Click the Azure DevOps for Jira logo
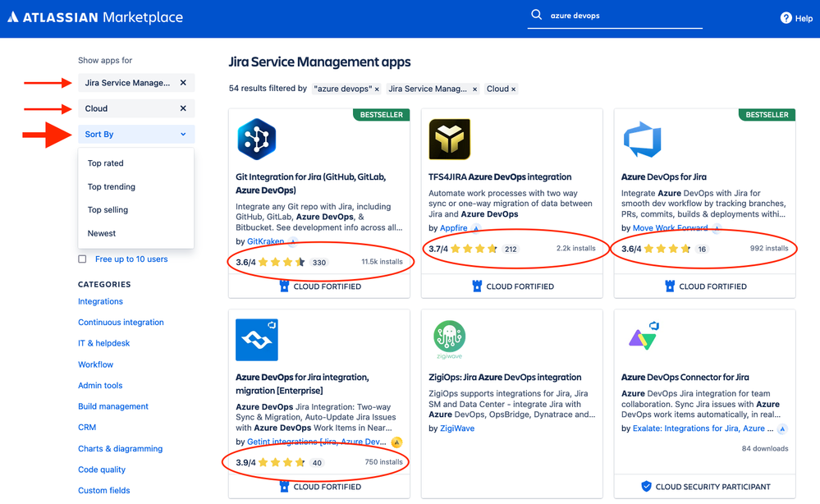 click(642, 140)
